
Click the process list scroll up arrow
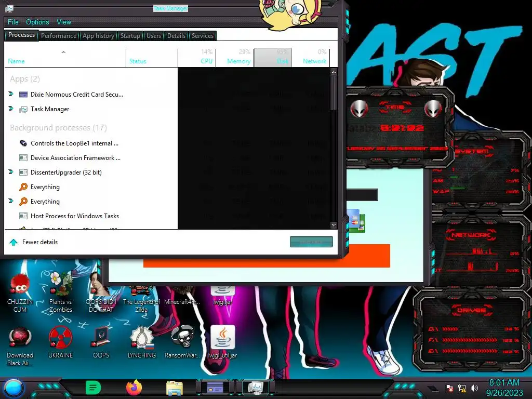point(334,72)
